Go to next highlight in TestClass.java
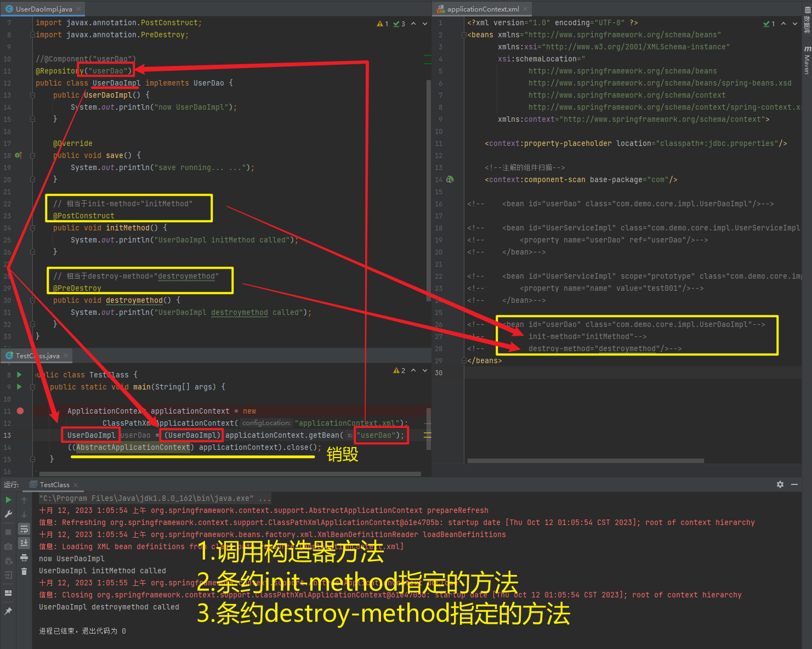 (425, 371)
